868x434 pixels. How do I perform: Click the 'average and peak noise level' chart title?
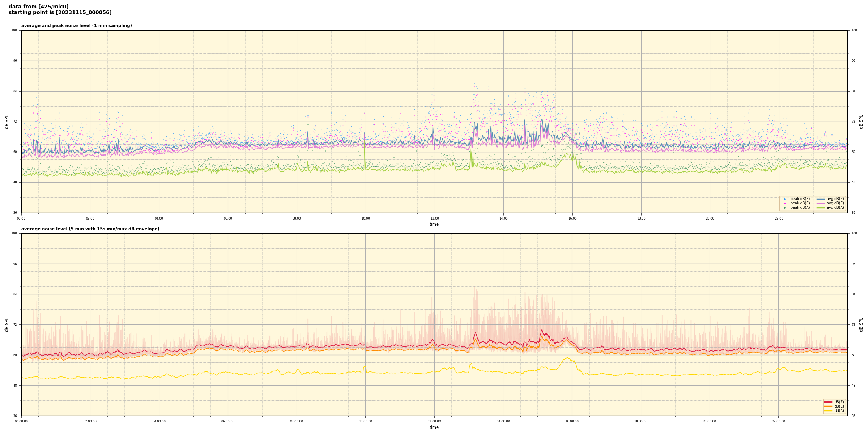point(76,26)
